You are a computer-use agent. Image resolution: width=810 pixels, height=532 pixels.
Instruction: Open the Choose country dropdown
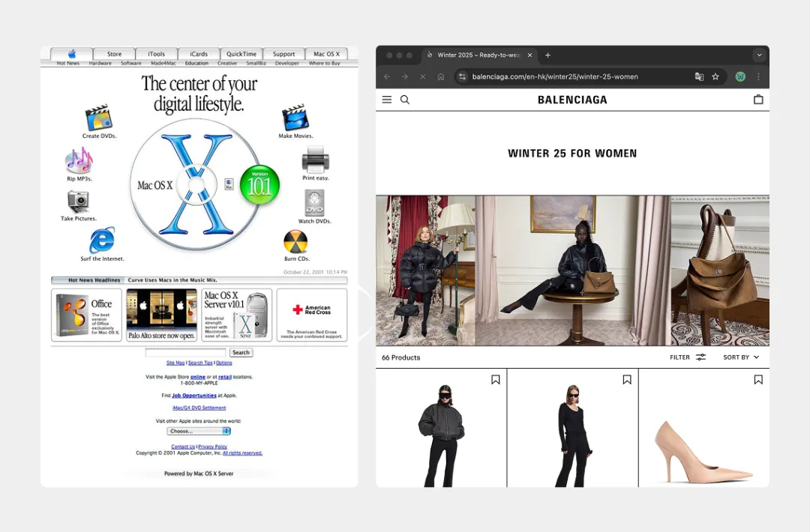tap(199, 431)
